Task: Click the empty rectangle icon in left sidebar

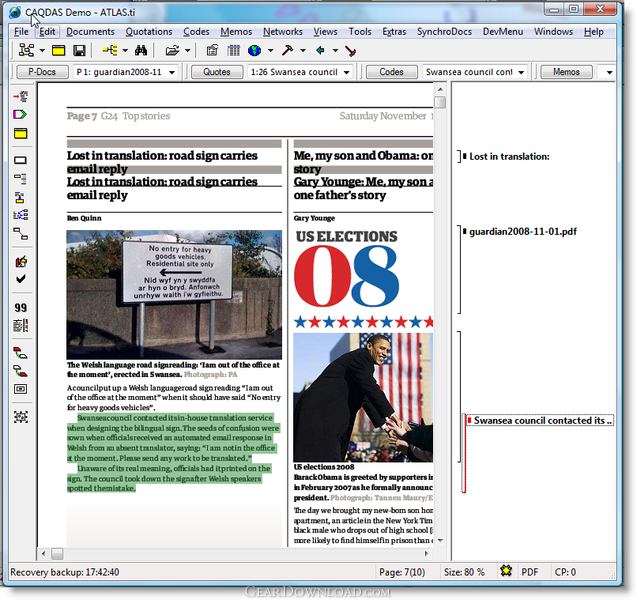Action: [21, 160]
